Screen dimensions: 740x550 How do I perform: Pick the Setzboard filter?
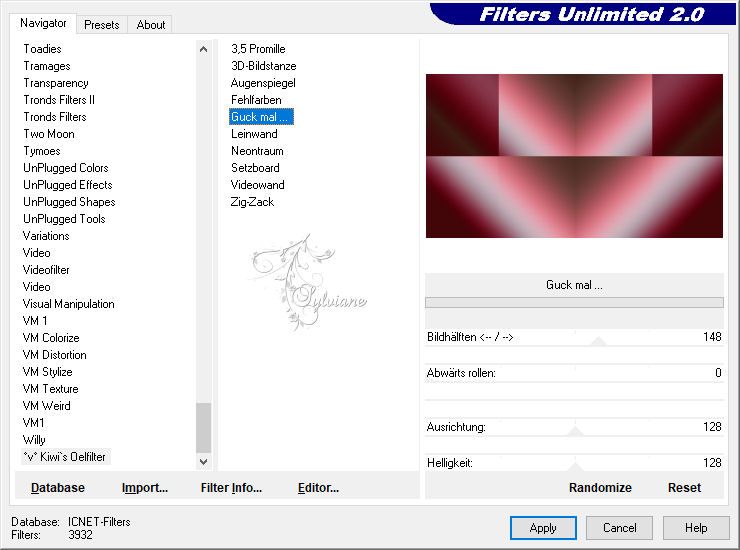tap(255, 168)
